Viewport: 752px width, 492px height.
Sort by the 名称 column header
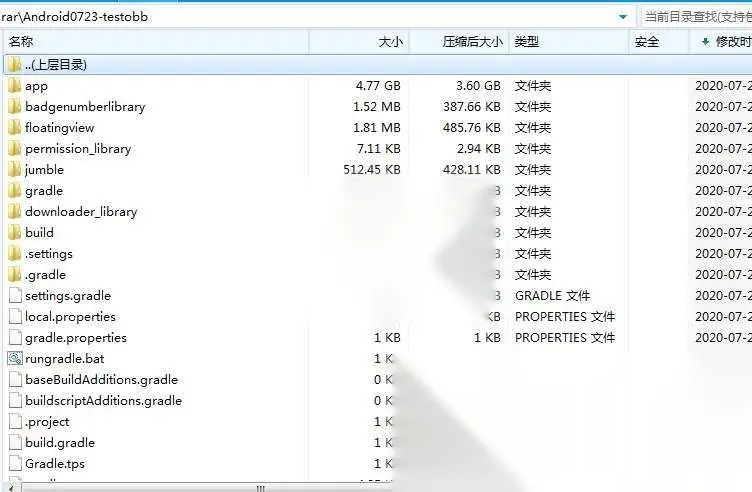[x=156, y=42]
